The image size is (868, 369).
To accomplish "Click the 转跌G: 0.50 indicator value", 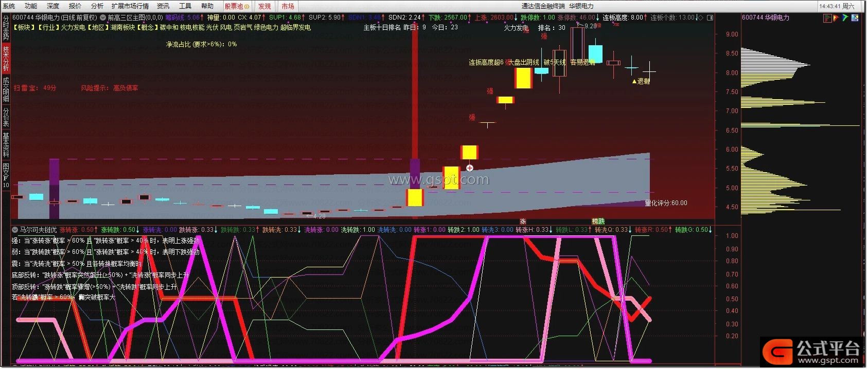I will (694, 230).
